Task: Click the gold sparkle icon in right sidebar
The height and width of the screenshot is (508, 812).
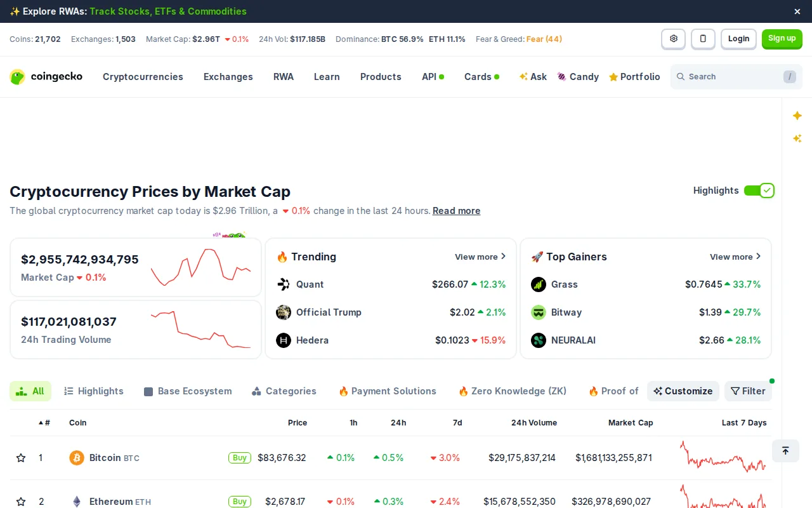Action: [x=797, y=116]
